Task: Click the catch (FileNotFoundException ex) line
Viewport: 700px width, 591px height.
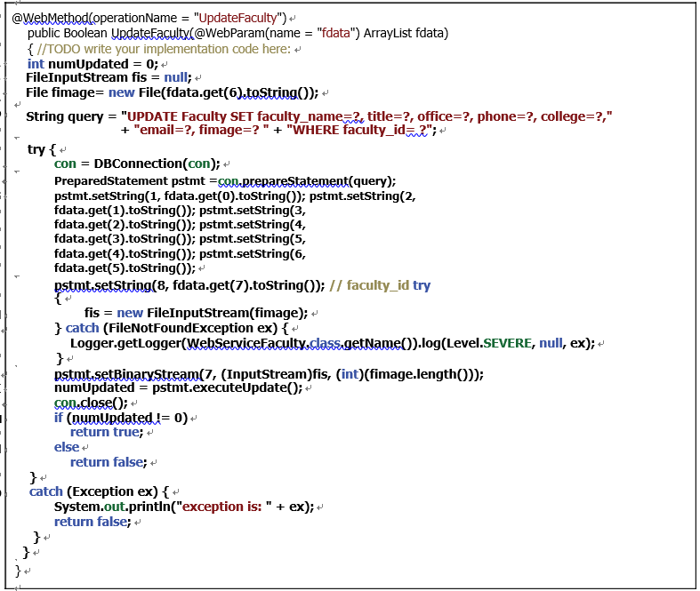Action: (172, 329)
